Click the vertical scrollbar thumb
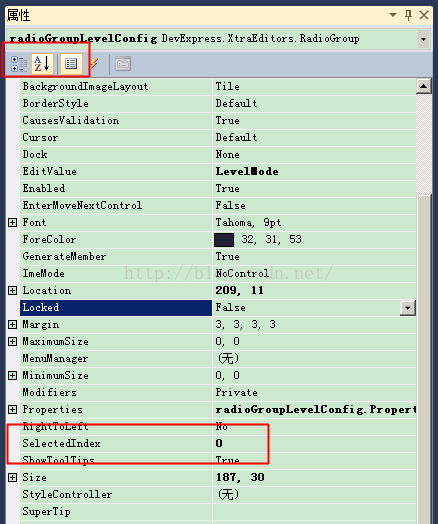Viewport: 438px width, 524px height. 424,358
